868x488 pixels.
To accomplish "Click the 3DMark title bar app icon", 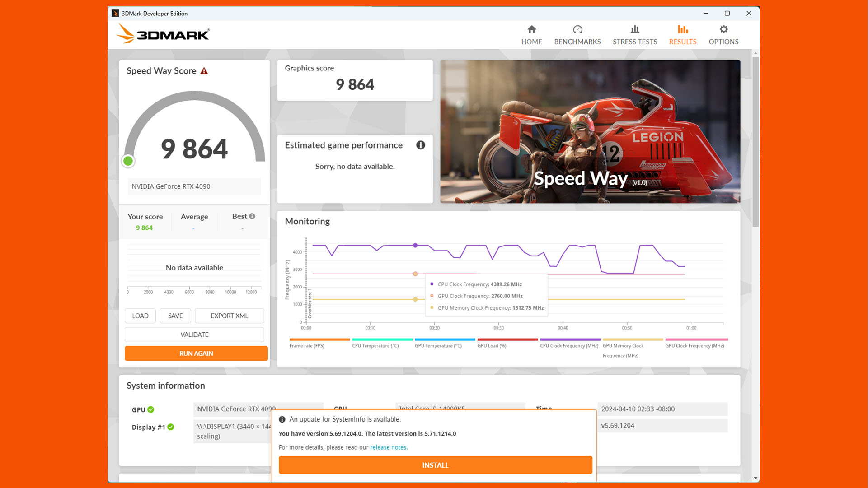I will [x=115, y=14].
